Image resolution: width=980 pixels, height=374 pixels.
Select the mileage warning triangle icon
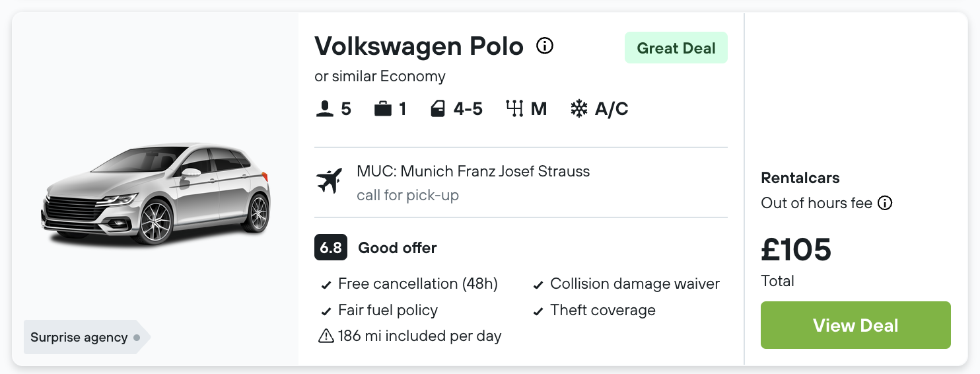tap(326, 336)
